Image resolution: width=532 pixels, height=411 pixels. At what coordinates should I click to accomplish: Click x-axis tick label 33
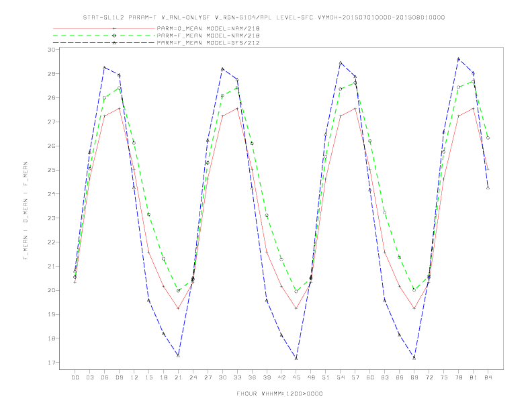pyautogui.click(x=237, y=377)
